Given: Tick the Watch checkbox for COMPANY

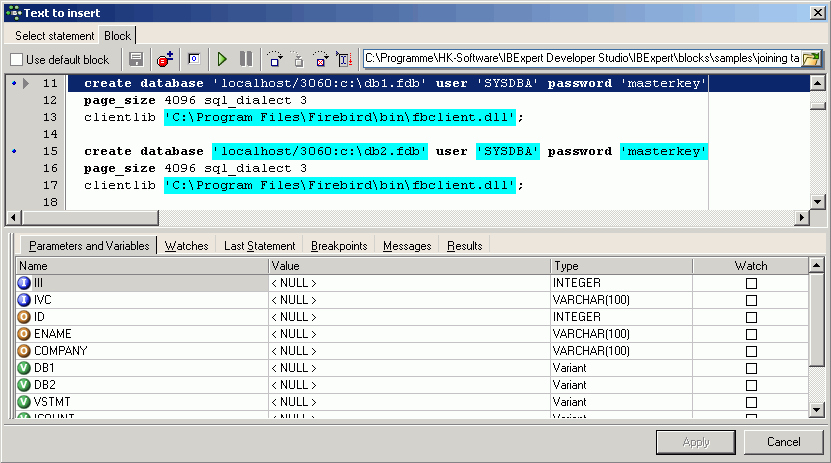Looking at the screenshot, I should click(x=751, y=351).
